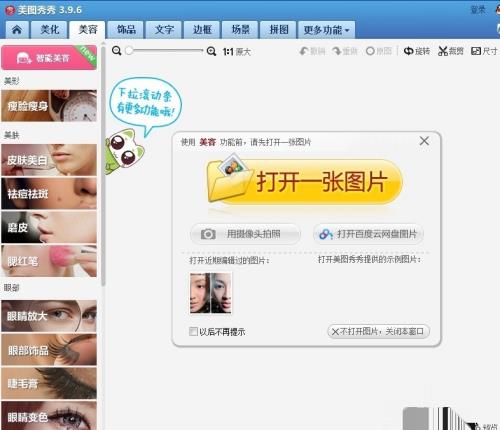Click 用摄像头拍照 camera capture button

tap(245, 234)
